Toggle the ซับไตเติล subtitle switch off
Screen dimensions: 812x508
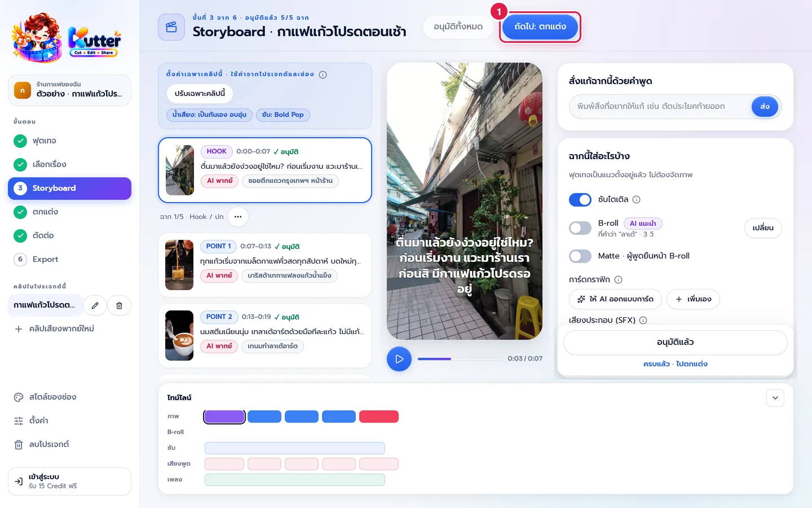(x=580, y=200)
